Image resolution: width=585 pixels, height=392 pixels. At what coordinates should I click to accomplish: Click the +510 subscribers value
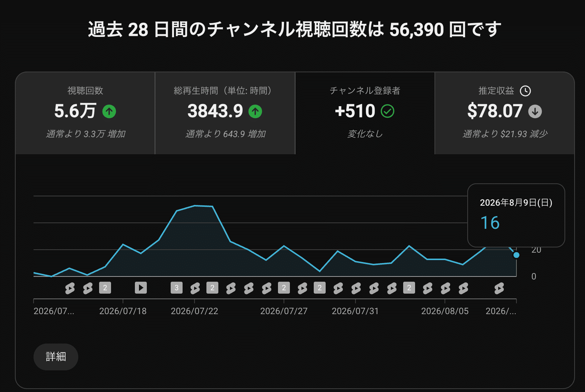pyautogui.click(x=355, y=111)
